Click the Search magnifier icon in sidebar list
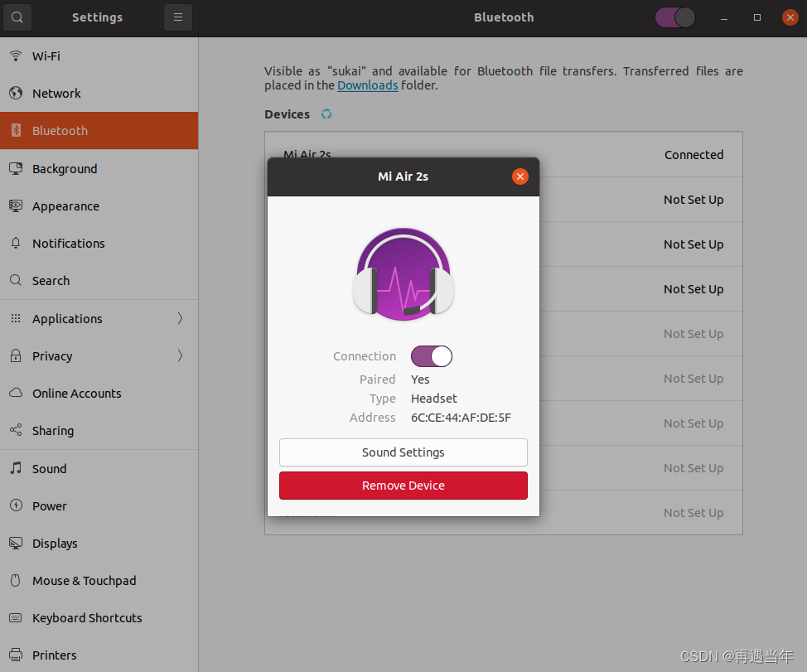807x672 pixels. 16,280
